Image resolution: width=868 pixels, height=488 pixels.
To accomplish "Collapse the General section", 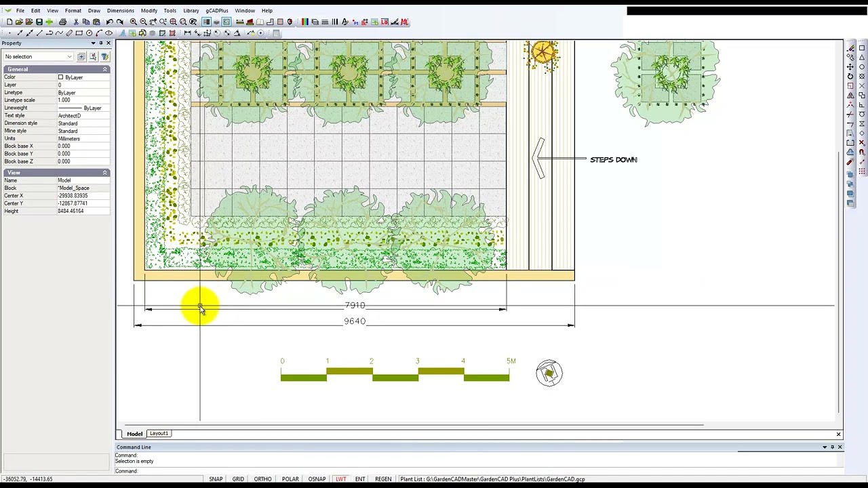I will tap(105, 69).
